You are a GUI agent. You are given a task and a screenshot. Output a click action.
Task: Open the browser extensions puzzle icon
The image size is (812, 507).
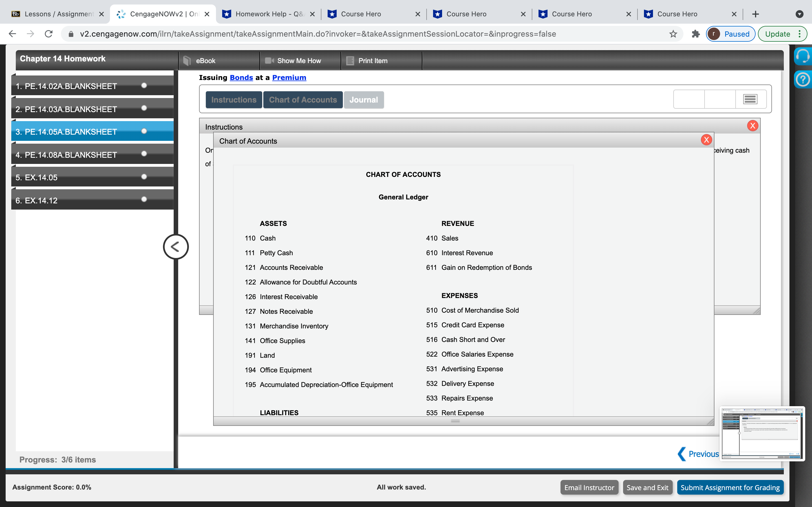click(696, 34)
